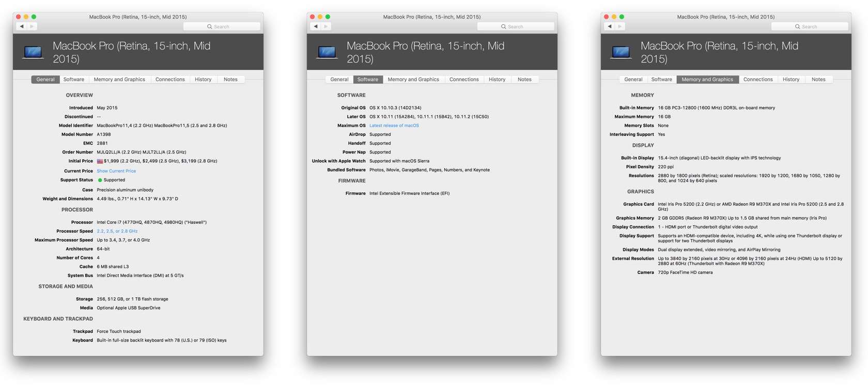This screenshot has height=387, width=868.
Task: Open the Software tab in the left window
Action: click(74, 80)
